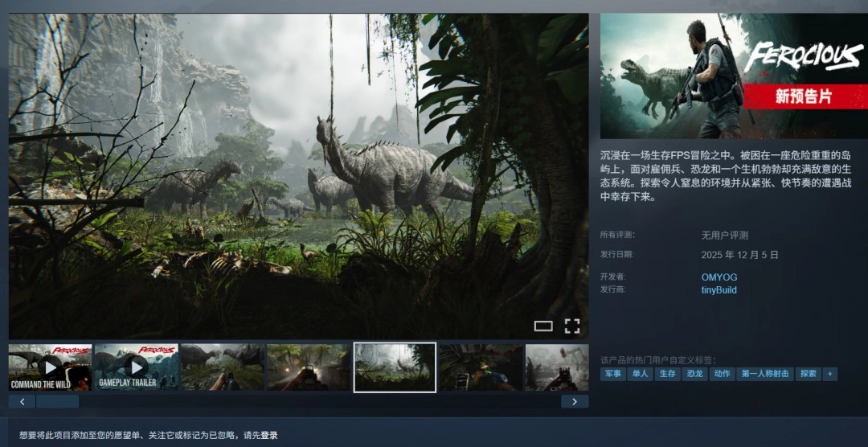868x447 pixels.
Task: Play the COMMAND THE WILD trailer
Action: [x=50, y=367]
